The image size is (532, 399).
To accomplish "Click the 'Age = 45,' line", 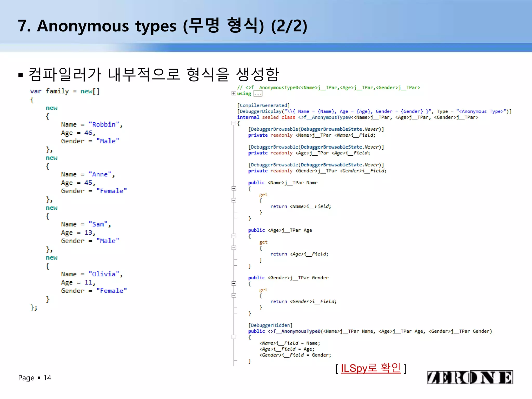I will click(78, 183).
